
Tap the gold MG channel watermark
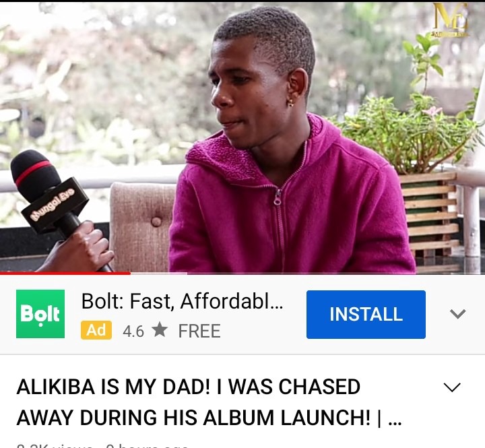(x=450, y=20)
